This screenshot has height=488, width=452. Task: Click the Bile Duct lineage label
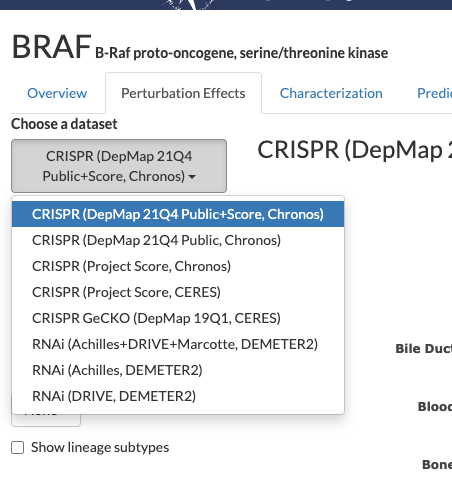click(423, 349)
